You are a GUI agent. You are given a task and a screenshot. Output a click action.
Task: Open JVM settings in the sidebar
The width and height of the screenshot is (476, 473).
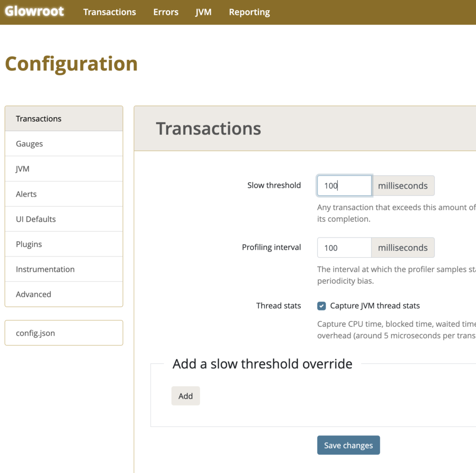64,169
